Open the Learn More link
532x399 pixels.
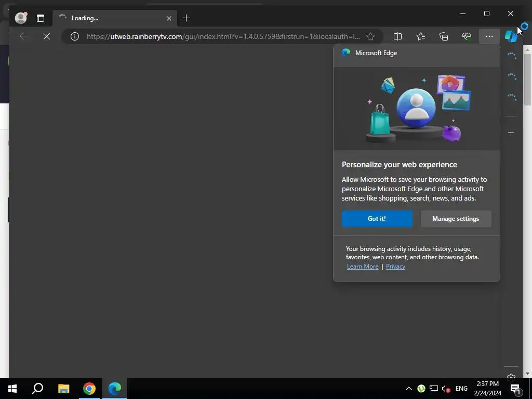[x=363, y=267]
